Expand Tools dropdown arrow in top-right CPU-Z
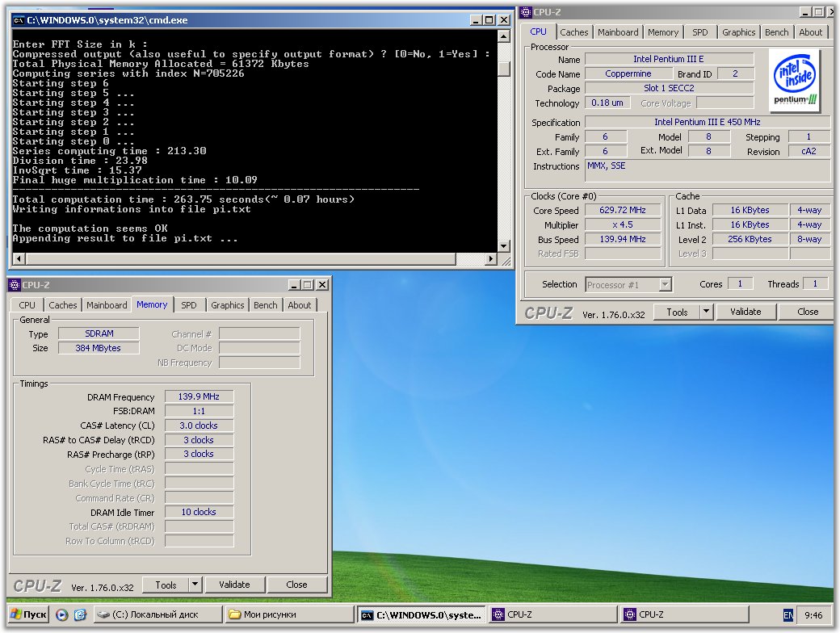The image size is (840, 633). (x=706, y=312)
